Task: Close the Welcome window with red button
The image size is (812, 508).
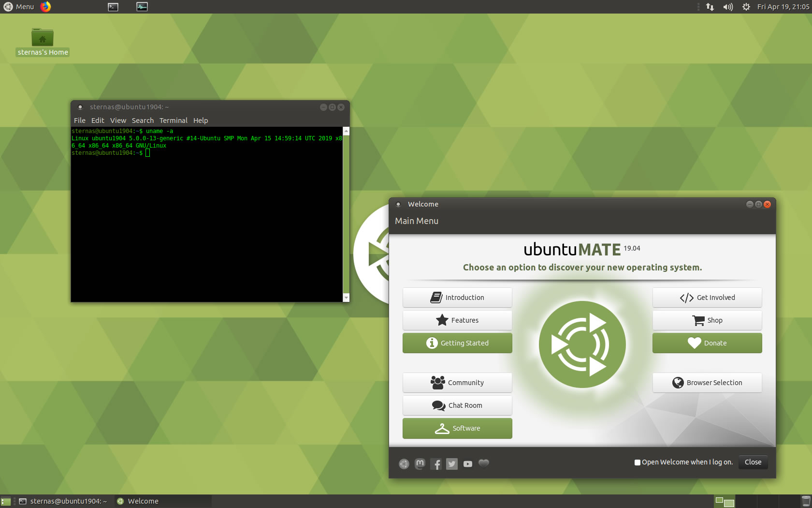Action: [x=767, y=204]
